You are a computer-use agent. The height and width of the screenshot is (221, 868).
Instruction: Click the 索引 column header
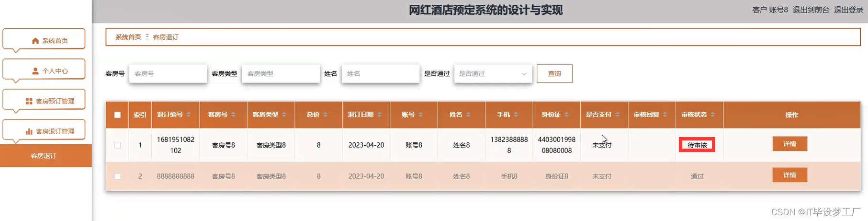(x=140, y=115)
